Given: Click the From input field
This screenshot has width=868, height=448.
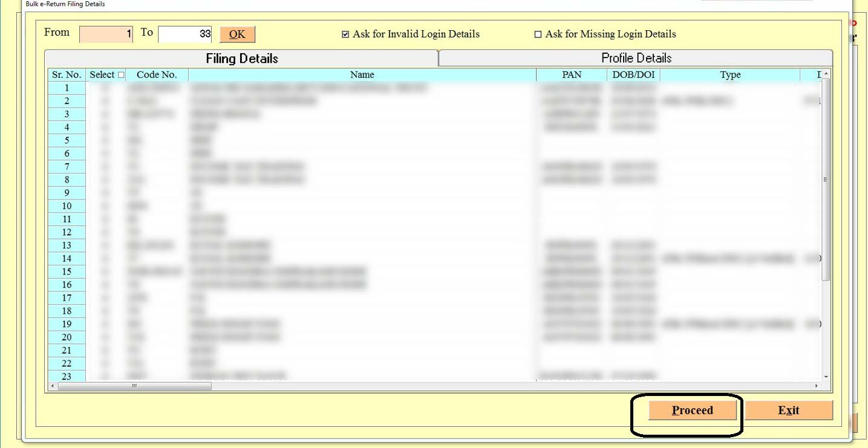Looking at the screenshot, I should [x=106, y=34].
